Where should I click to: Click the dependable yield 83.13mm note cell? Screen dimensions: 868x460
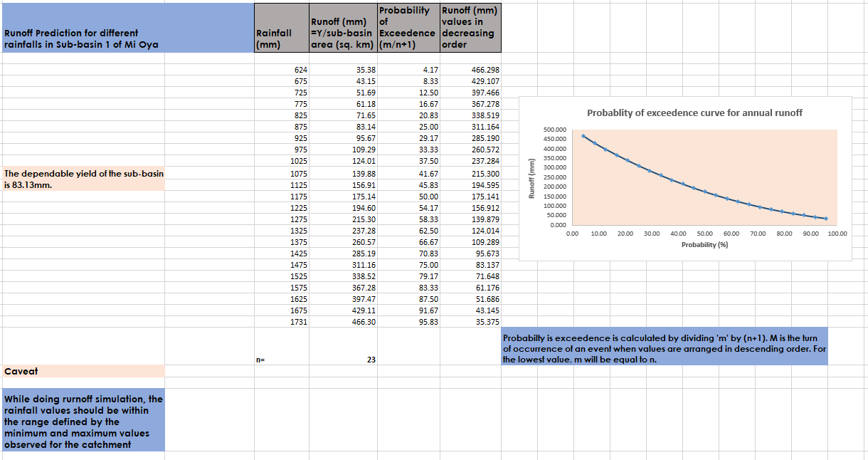tap(83, 179)
